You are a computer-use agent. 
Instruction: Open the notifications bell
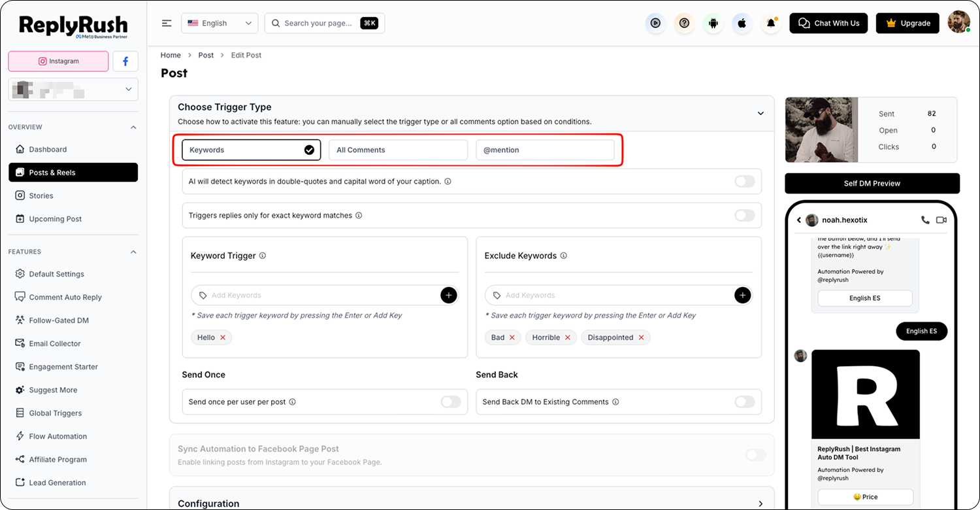click(771, 24)
